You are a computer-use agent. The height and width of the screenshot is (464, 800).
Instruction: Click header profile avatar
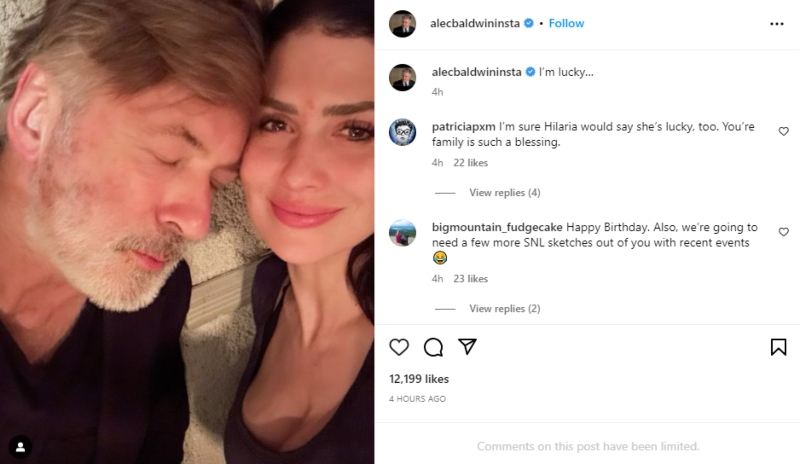402,23
